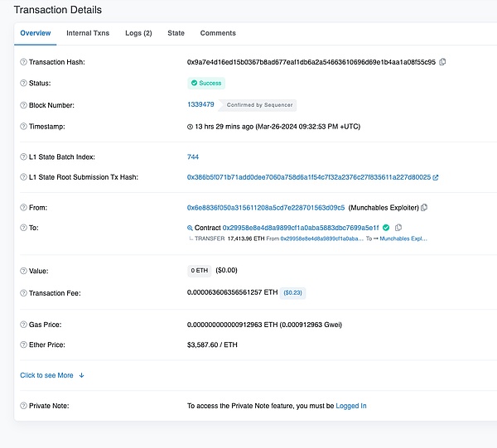497x448 pixels.
Task: Open block number 1339479
Action: pyautogui.click(x=200, y=105)
